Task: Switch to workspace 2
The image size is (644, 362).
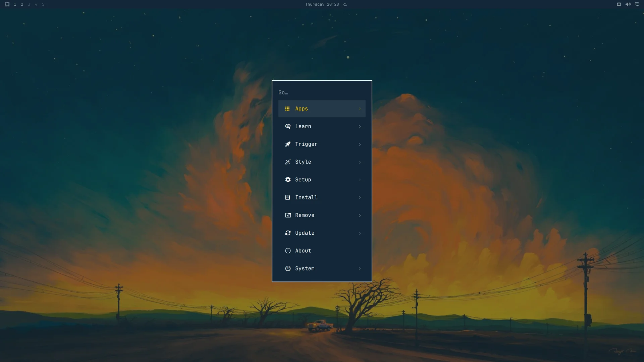Action: [x=22, y=4]
